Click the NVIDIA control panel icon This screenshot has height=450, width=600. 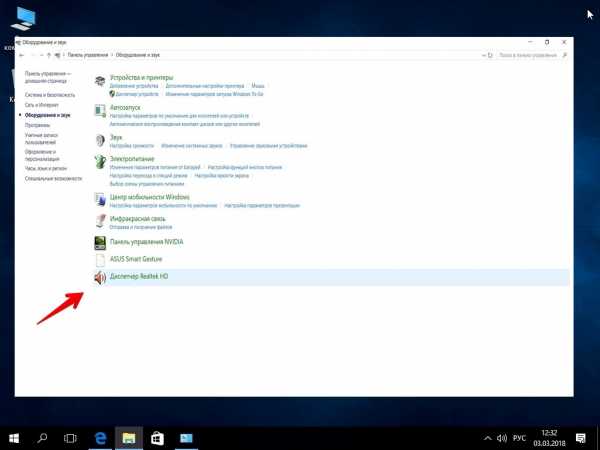[x=100, y=243]
